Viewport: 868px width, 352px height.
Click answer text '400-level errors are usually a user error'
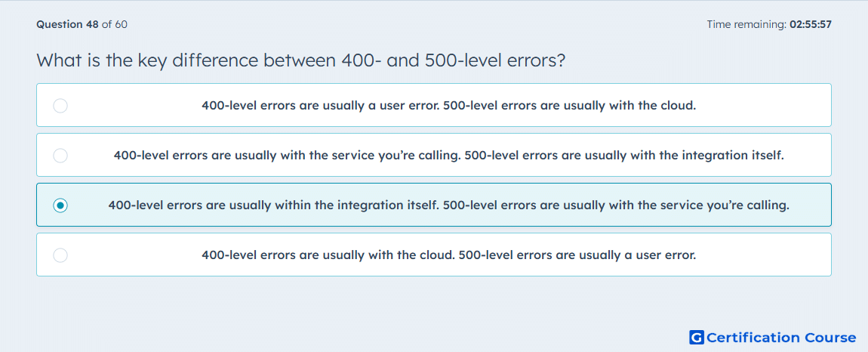click(320, 105)
